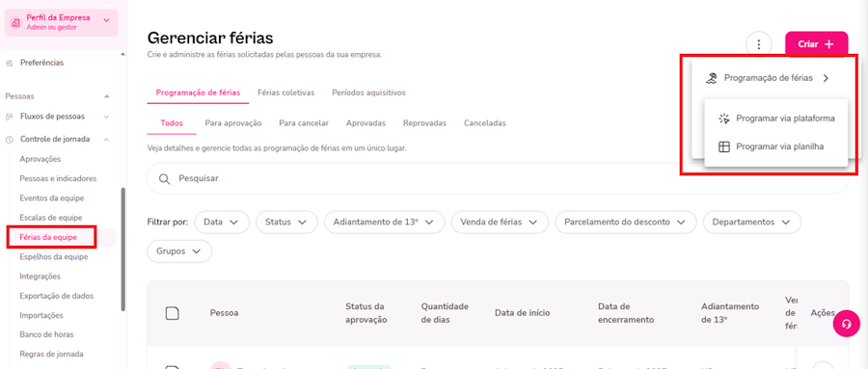The image size is (868, 369).
Task: Open Banco de horas in sidebar
Action: coord(46,334)
